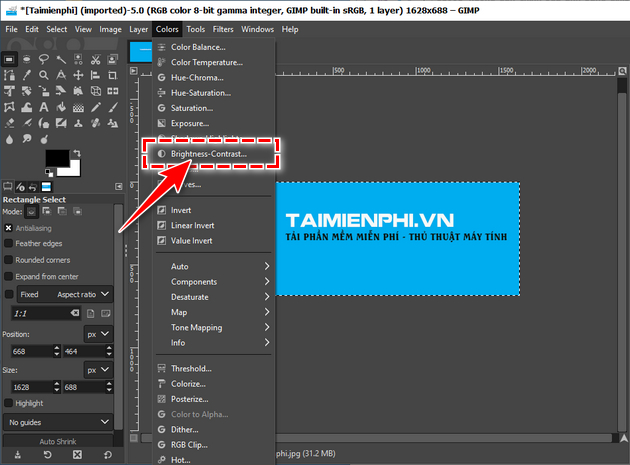Viewport: 630px width, 465px height.
Task: Select the Move tool
Action: click(78, 75)
